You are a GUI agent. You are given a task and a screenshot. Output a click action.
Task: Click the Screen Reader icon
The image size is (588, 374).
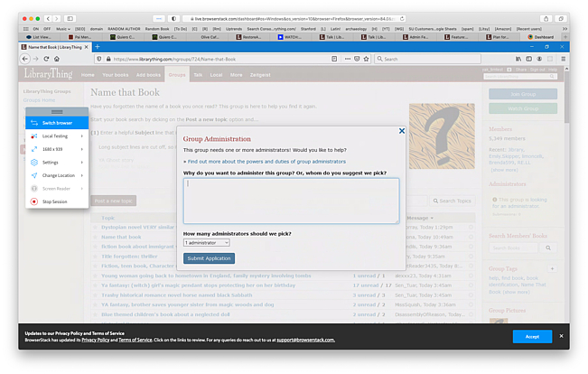[34, 188]
